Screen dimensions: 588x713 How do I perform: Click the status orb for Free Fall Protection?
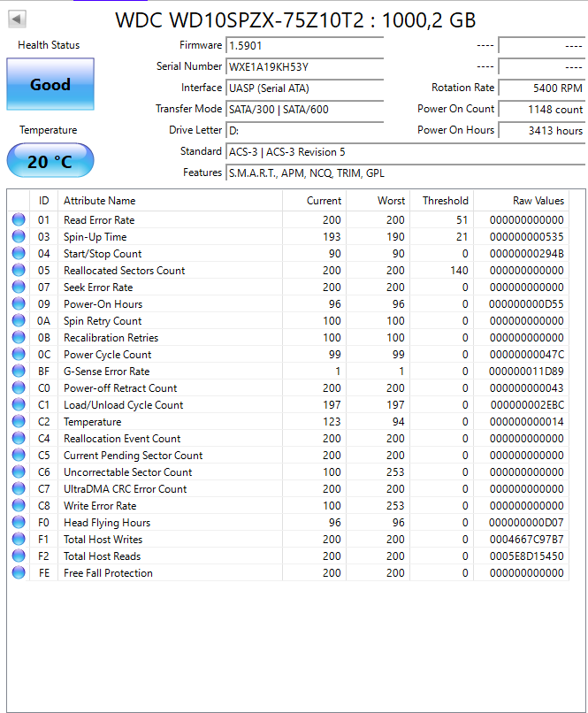coord(19,573)
